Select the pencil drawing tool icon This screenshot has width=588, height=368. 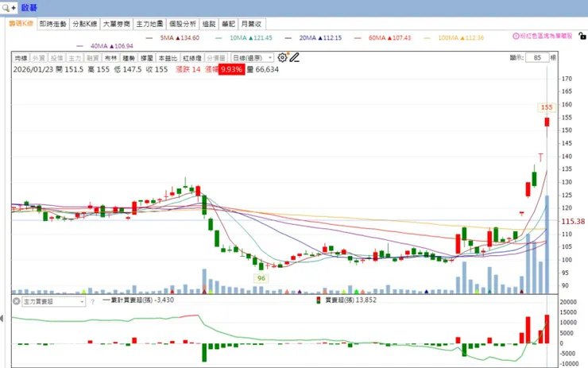coord(294,57)
